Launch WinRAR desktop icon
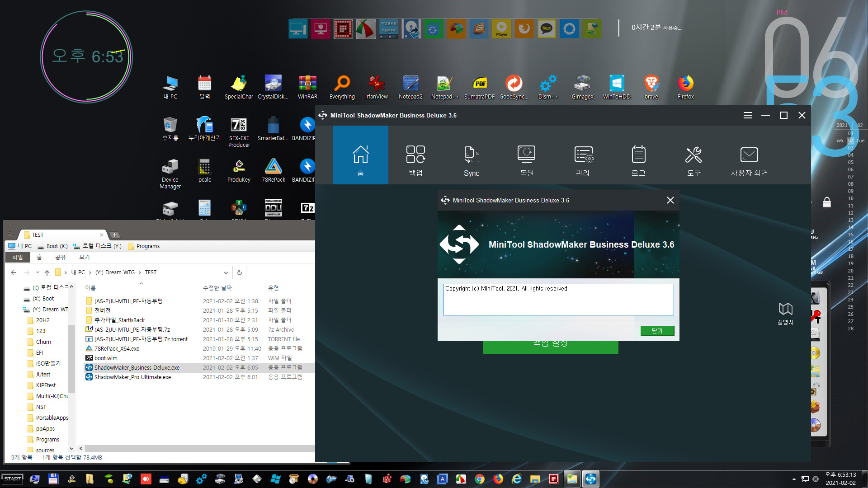This screenshot has width=868, height=488. [x=307, y=87]
